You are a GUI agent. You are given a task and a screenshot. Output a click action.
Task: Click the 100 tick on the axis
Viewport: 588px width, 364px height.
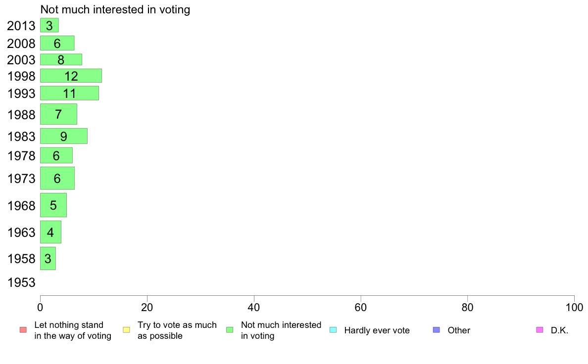click(574, 308)
